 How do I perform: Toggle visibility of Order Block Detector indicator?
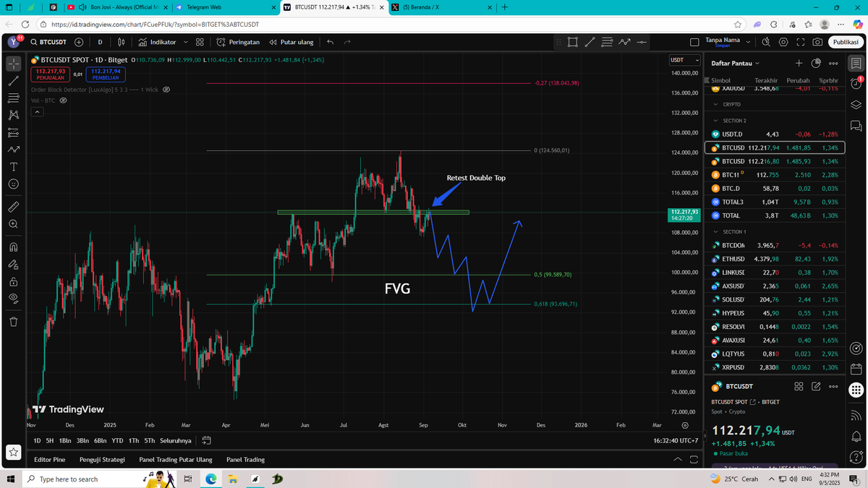pyautogui.click(x=166, y=90)
